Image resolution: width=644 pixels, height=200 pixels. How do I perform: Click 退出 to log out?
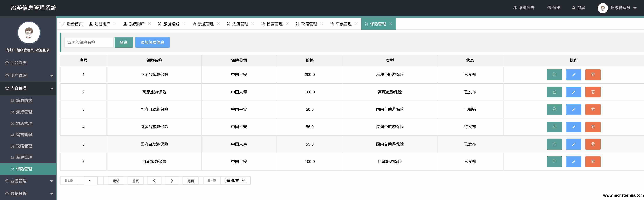pos(554,8)
